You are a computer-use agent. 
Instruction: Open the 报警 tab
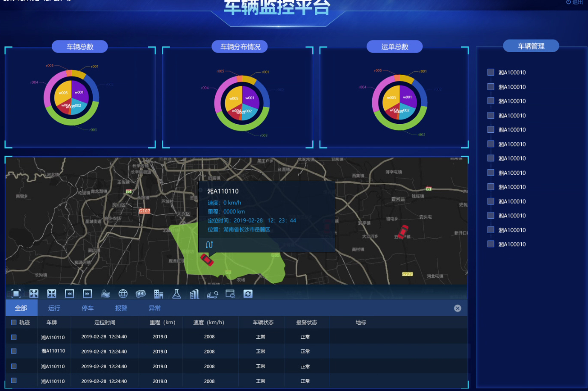click(121, 308)
